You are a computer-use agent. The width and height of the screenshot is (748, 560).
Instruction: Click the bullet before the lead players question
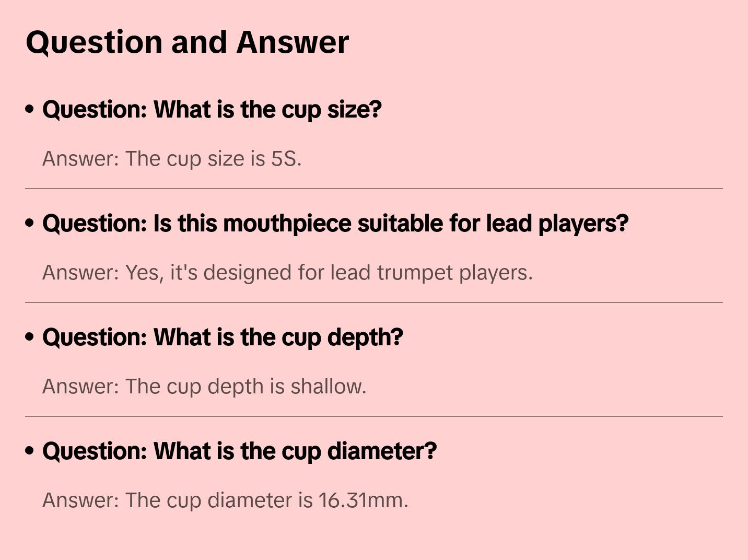30,224
